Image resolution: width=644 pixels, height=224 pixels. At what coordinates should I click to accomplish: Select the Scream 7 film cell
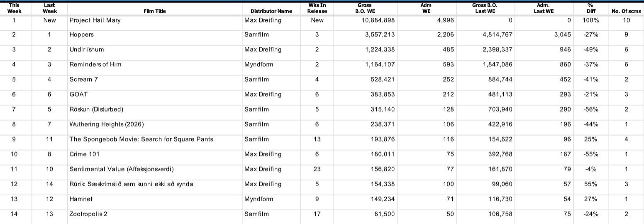point(83,80)
